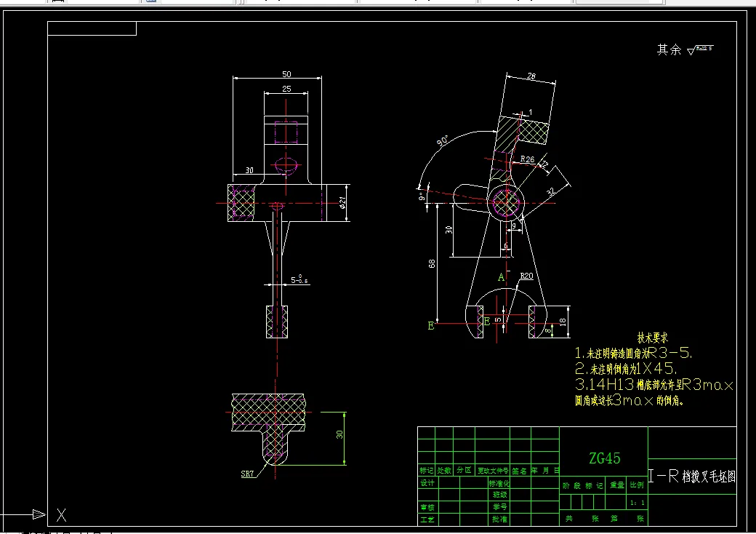Select the 5 tolerance dimension 5-0.6

(x=299, y=280)
